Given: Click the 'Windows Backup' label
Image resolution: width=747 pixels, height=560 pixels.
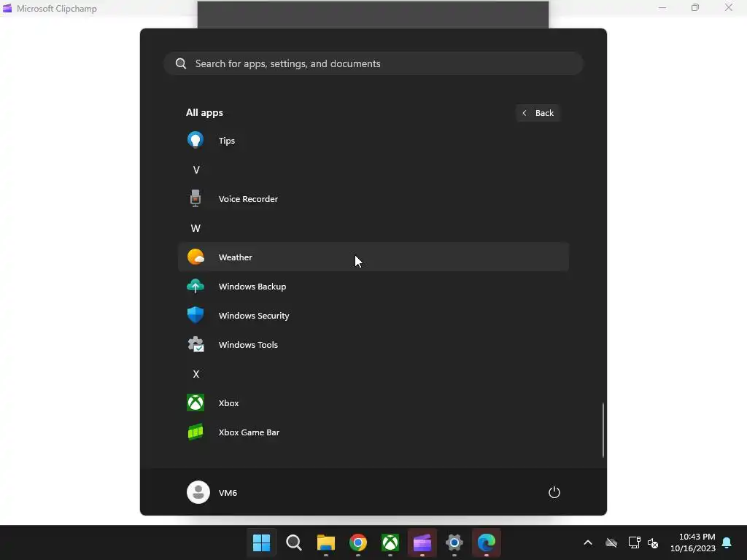Looking at the screenshot, I should click(x=252, y=287).
